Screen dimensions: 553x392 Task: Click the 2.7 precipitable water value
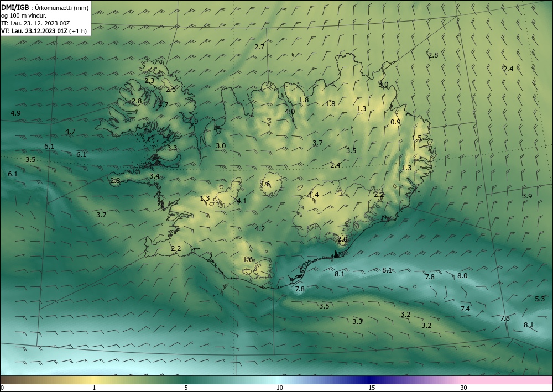259,46
